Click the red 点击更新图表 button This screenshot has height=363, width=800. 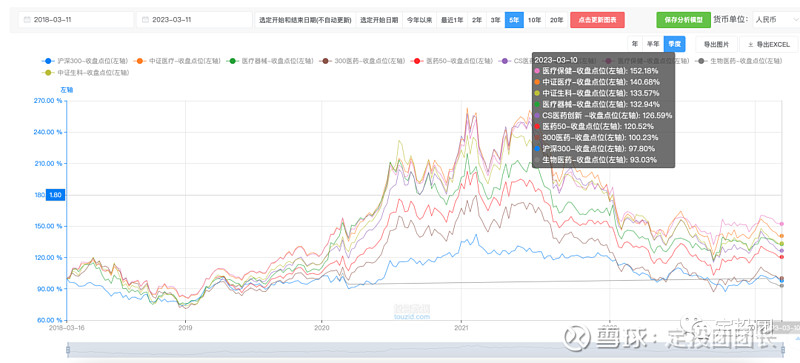[x=597, y=20]
